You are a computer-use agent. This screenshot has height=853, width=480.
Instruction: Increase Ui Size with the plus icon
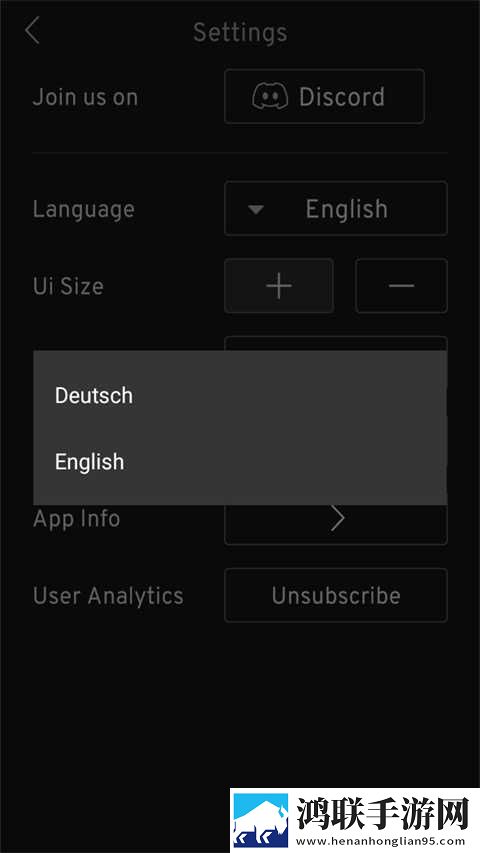point(279,286)
